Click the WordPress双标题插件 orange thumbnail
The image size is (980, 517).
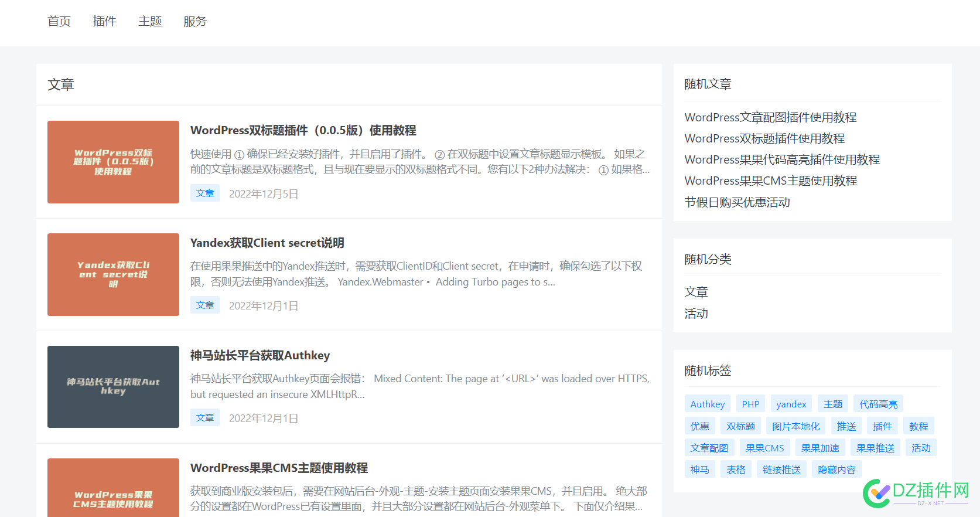click(113, 162)
